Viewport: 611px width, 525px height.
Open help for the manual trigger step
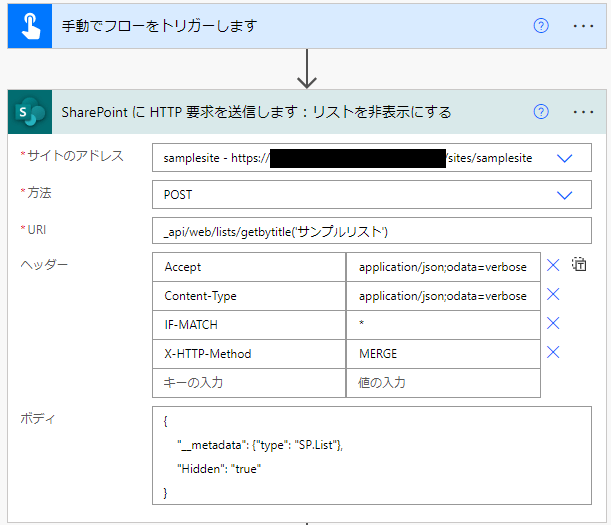tap(541, 26)
